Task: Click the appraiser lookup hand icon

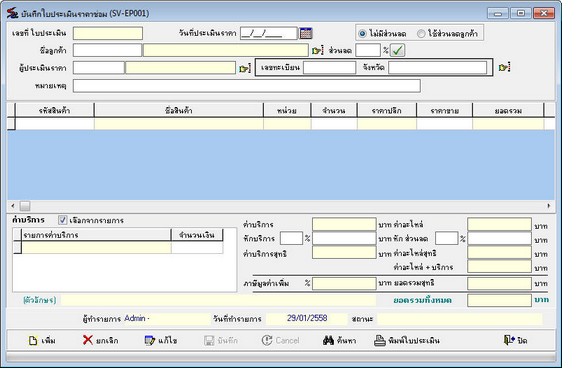Action: coord(245,68)
